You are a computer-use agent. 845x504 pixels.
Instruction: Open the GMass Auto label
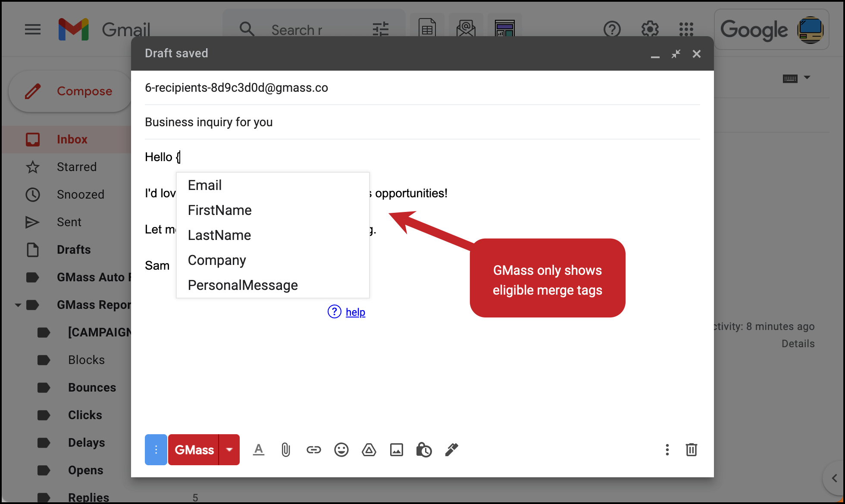coord(67,277)
